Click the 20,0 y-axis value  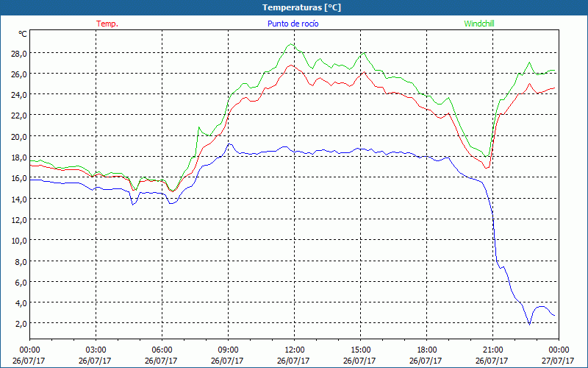[18, 137]
